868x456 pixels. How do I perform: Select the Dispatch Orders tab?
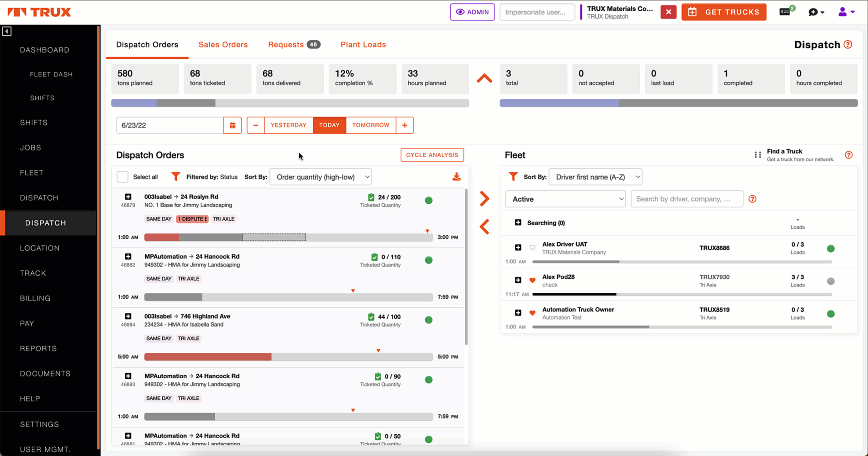[x=147, y=45]
